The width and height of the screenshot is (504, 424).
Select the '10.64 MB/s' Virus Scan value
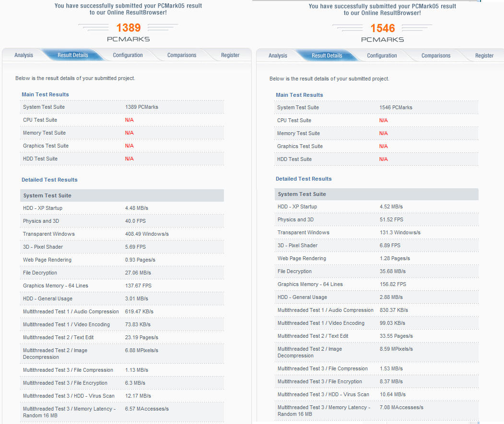(392, 394)
